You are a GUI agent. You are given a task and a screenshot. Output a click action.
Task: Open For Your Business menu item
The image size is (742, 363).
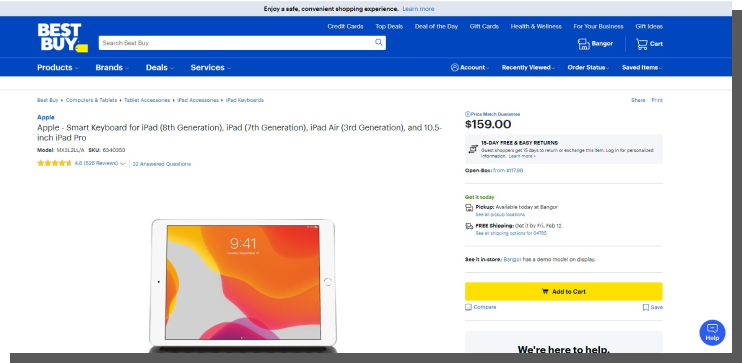click(598, 27)
